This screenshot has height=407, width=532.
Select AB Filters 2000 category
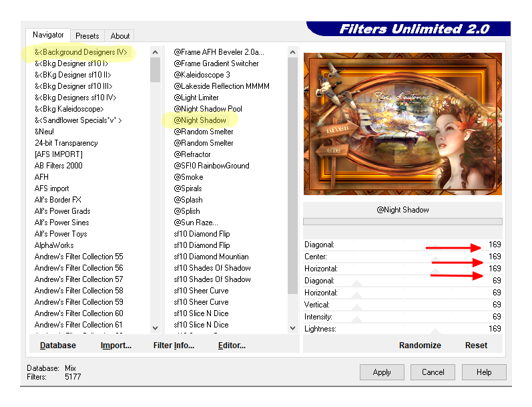(x=59, y=166)
